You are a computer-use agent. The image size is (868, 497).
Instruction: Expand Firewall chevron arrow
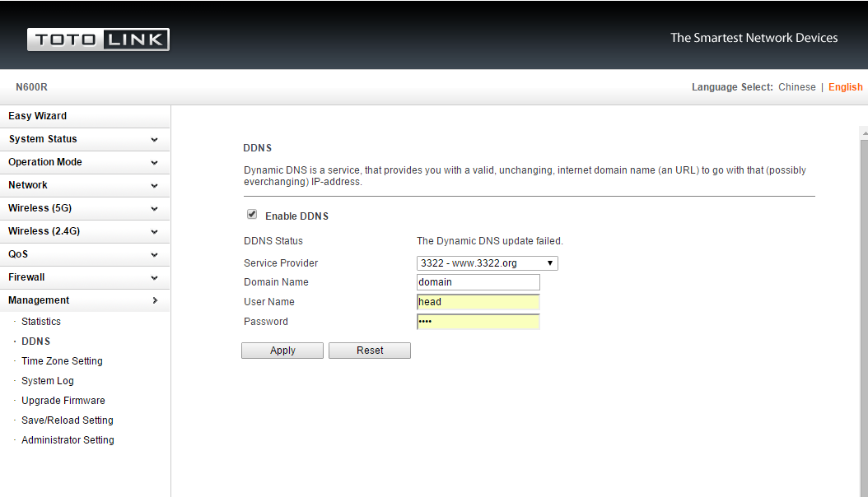click(155, 278)
